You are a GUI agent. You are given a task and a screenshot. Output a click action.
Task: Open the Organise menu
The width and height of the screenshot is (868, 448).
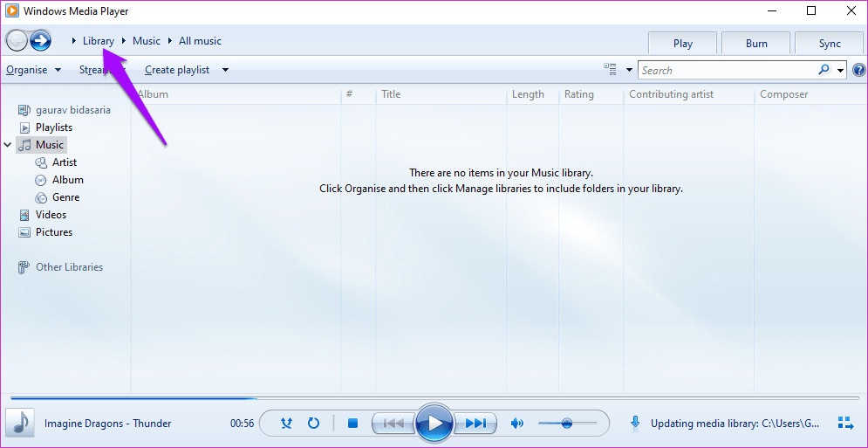point(33,70)
